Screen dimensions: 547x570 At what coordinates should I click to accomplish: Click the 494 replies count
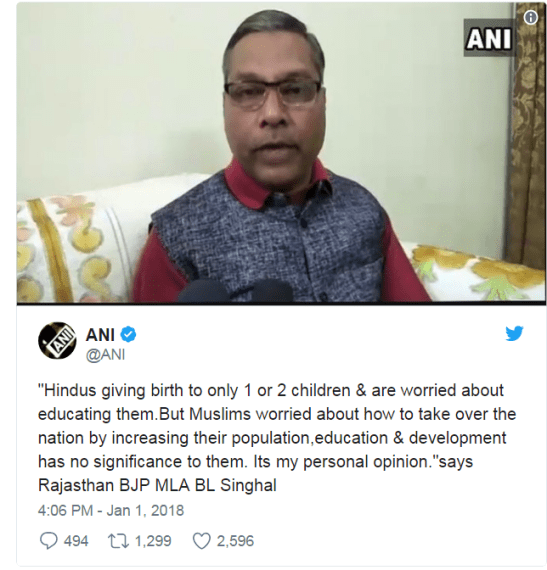[x=76, y=541]
